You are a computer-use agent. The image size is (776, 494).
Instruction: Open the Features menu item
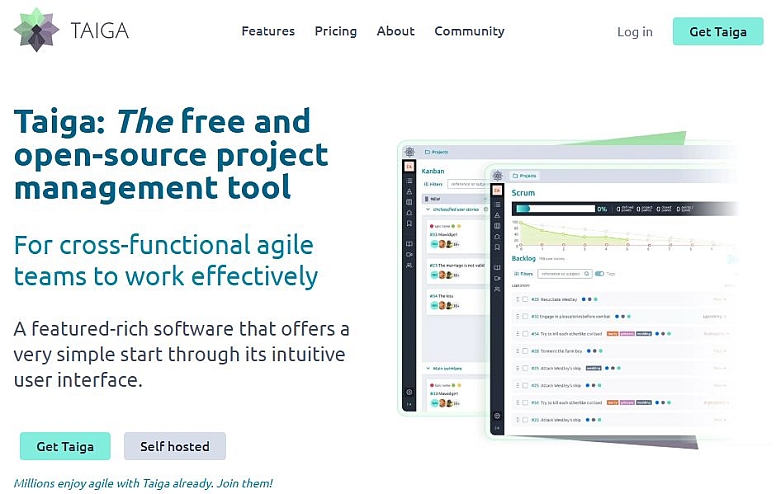coord(268,31)
